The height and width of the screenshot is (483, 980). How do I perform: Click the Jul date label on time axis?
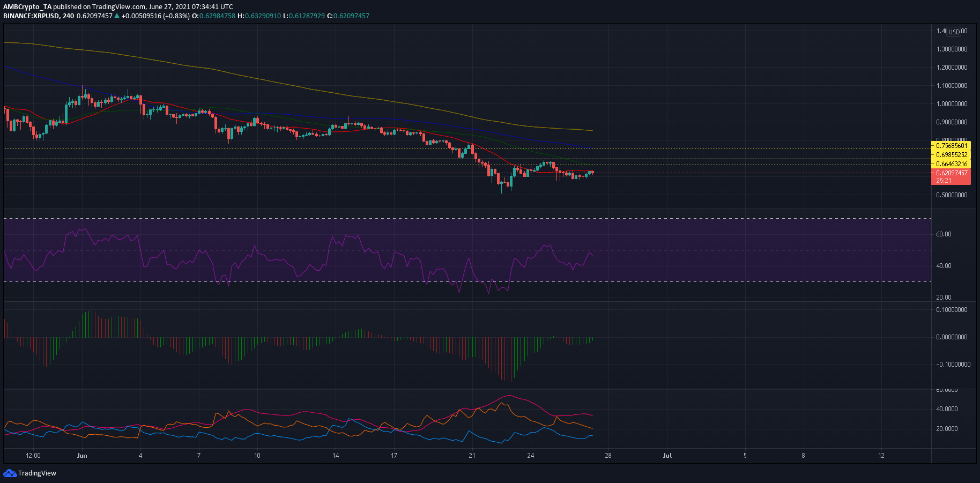click(667, 456)
